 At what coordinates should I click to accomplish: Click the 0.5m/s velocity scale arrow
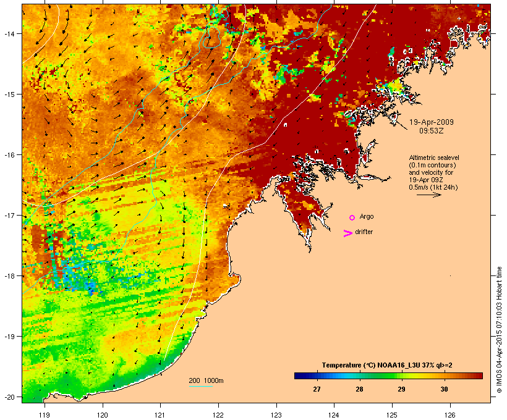tap(429, 195)
